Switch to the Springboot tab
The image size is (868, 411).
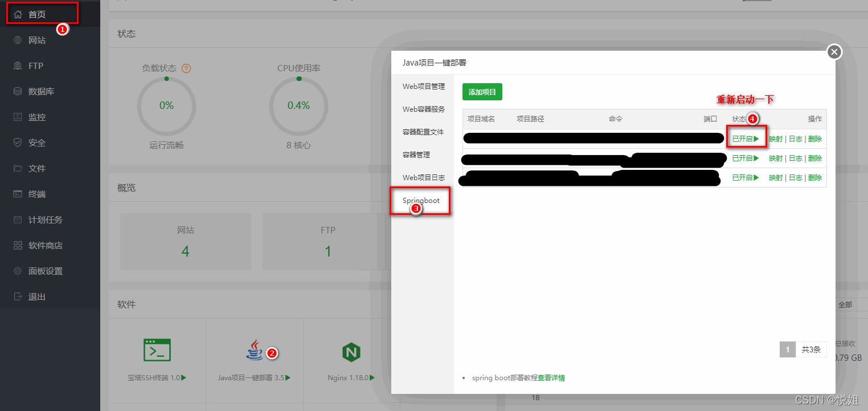coord(423,201)
